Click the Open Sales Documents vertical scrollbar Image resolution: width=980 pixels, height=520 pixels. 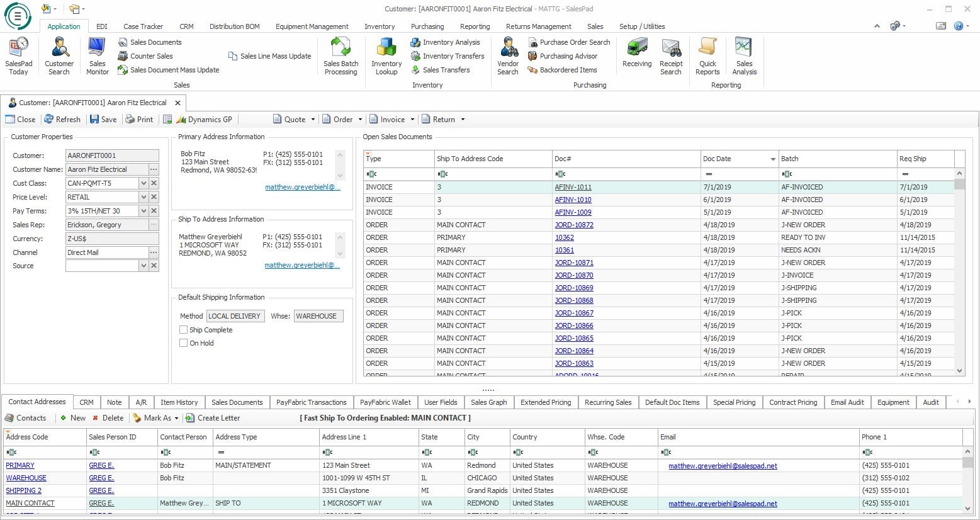[x=959, y=272]
